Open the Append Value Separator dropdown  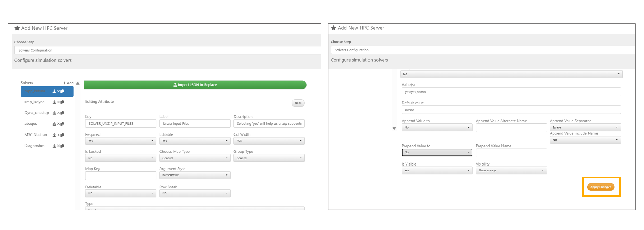(x=585, y=128)
